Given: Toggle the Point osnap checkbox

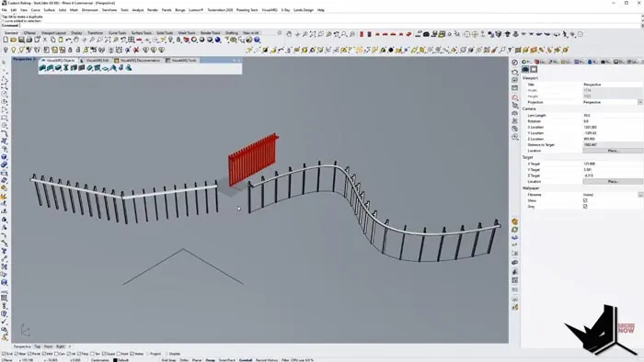Looking at the screenshot, I should point(30,354).
